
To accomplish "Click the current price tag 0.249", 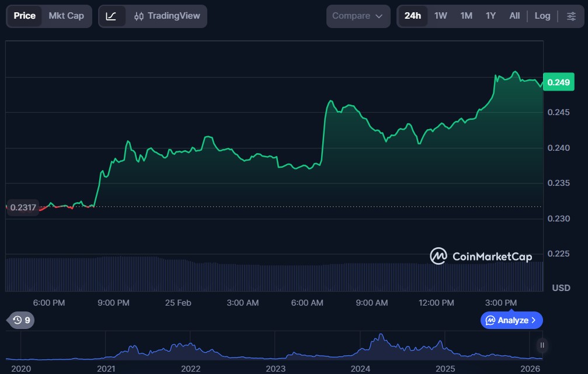I will tap(558, 82).
